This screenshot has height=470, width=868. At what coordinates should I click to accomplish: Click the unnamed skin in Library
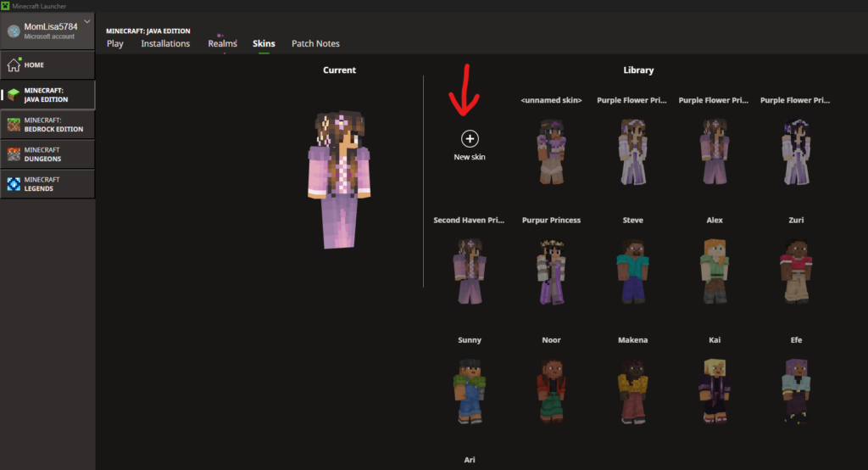(551, 151)
